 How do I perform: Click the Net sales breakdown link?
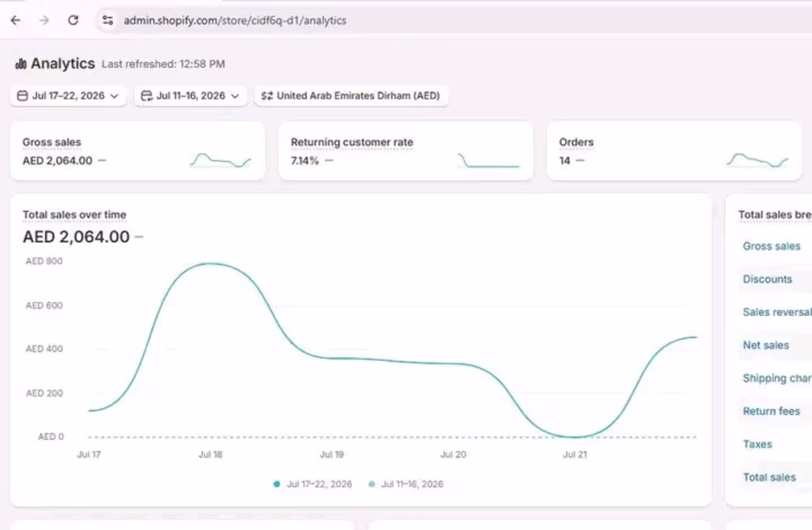coord(765,345)
